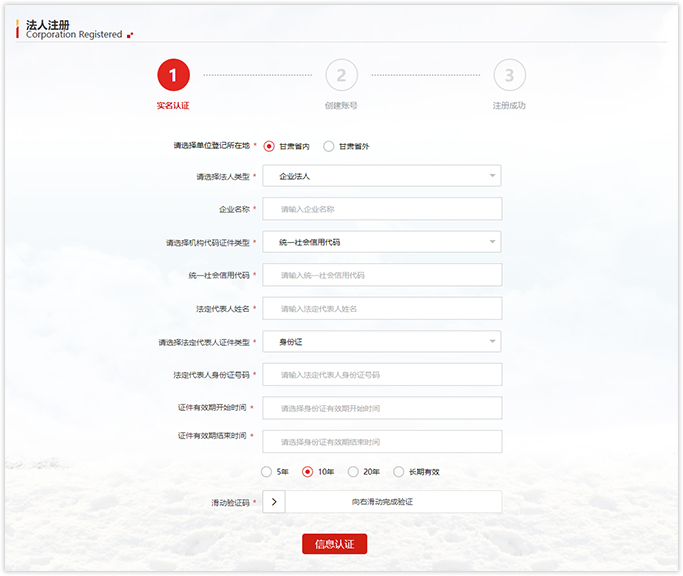Click the slider verification arrow handle
The width and height of the screenshot is (683, 576).
pyautogui.click(x=274, y=502)
